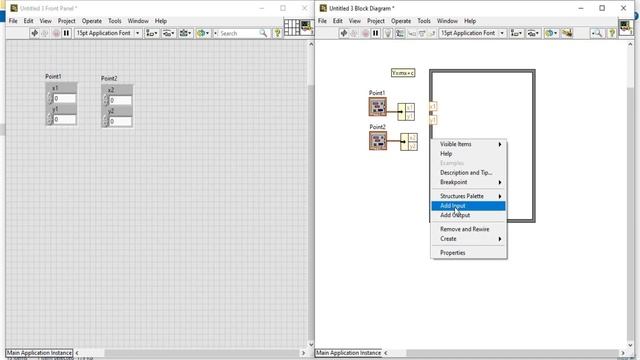Viewport: 640px width, 360px height.
Task: Click Abort Execution in the Front Panel toolbar
Action: [56, 33]
